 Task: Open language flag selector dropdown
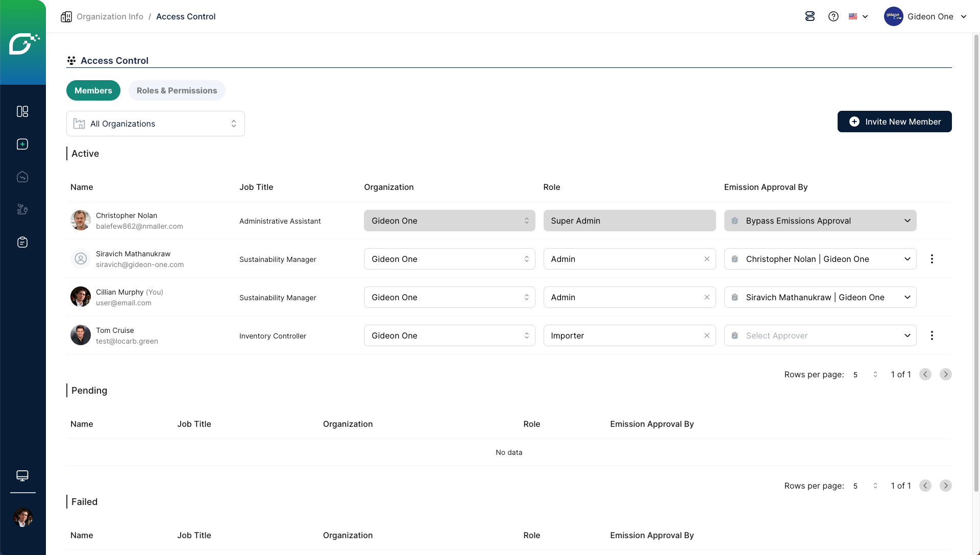pos(859,16)
